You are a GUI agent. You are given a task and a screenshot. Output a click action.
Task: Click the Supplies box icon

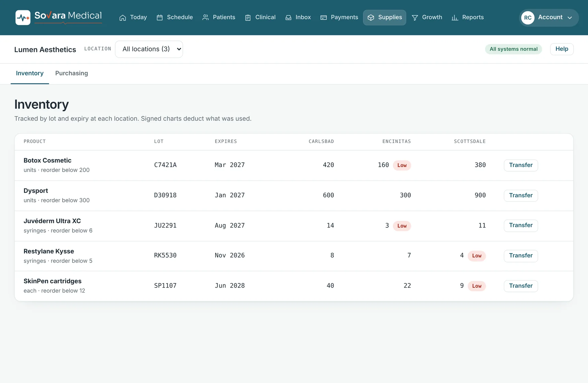coord(371,18)
